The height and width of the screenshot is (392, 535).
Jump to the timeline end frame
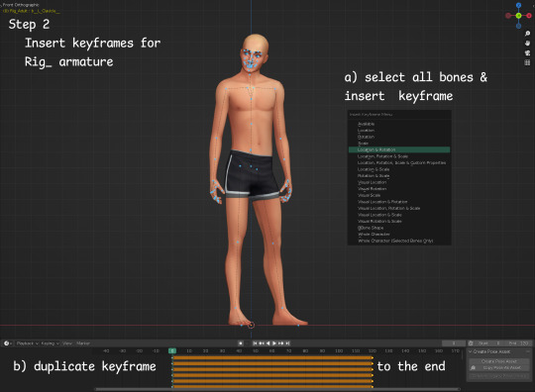coord(287,343)
